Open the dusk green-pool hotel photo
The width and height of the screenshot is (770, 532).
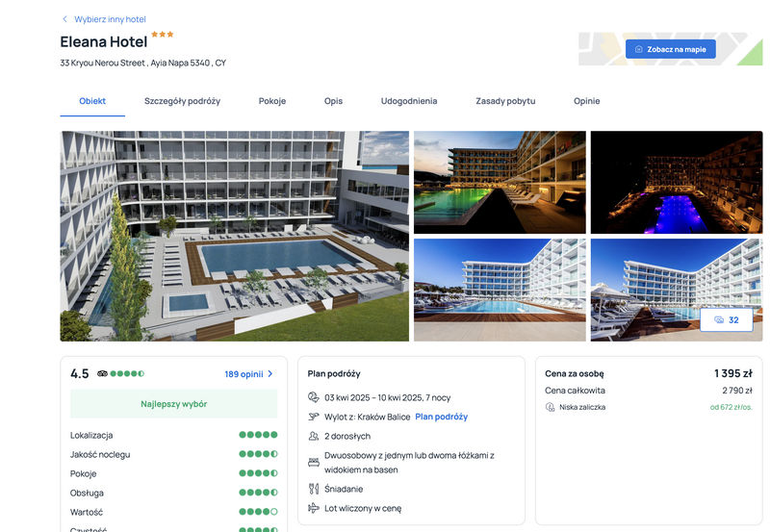tap(500, 182)
